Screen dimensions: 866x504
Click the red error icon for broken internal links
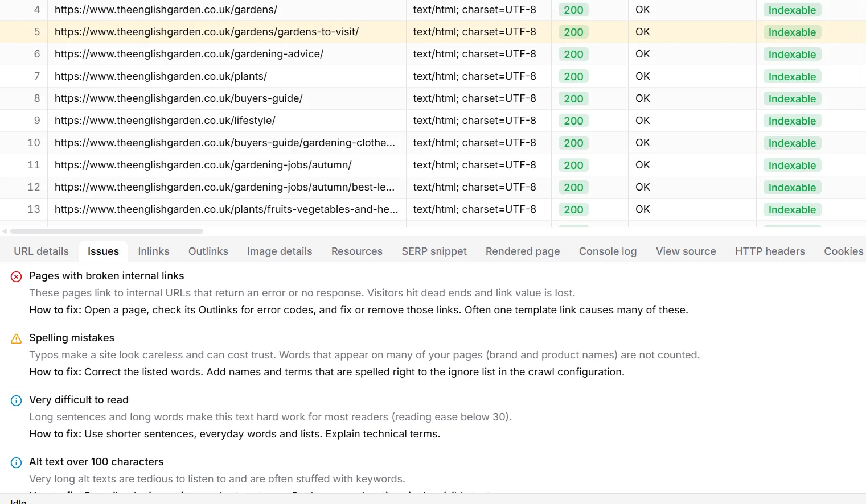click(x=17, y=276)
